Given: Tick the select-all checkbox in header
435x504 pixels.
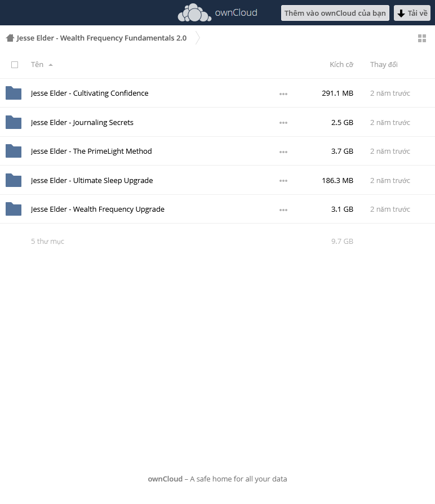Looking at the screenshot, I should point(15,65).
